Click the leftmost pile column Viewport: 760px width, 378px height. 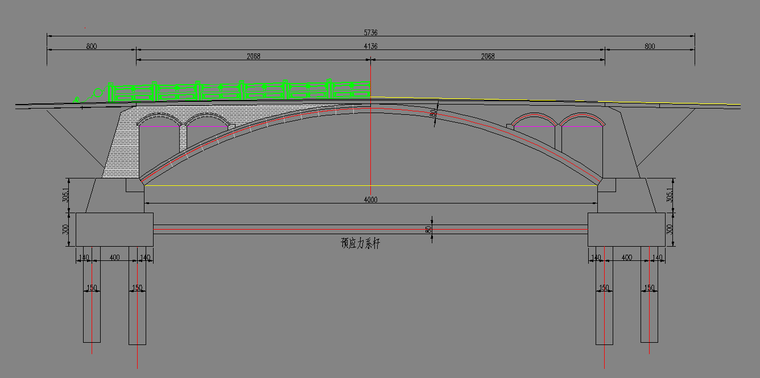(x=92, y=295)
